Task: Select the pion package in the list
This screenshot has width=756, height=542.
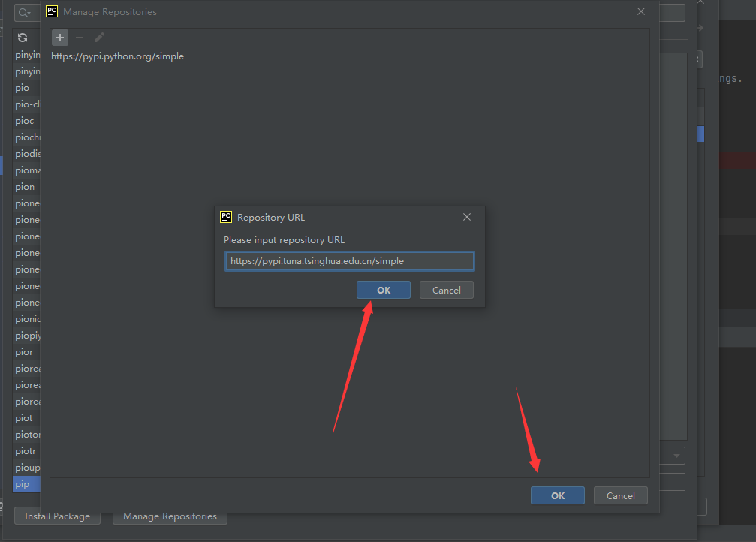Action: pyautogui.click(x=26, y=187)
